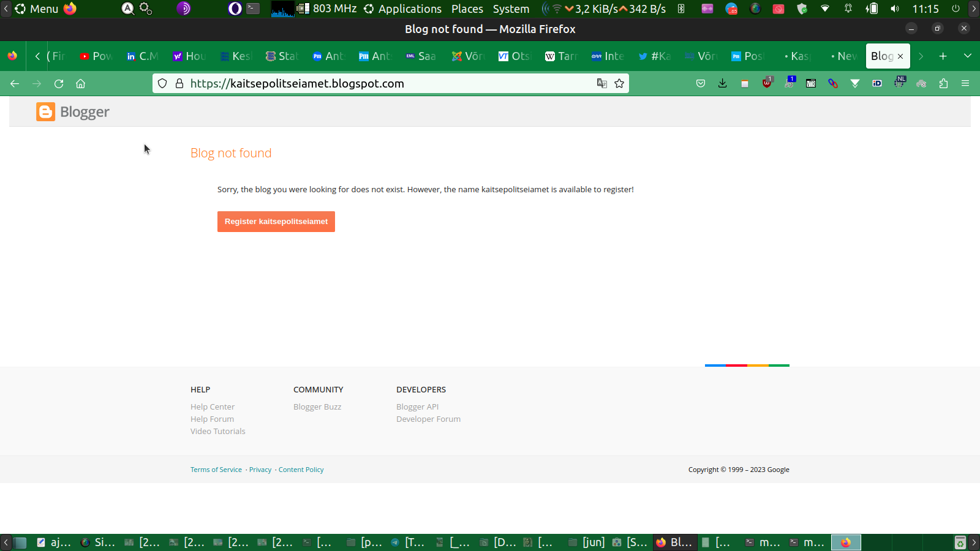Launch Firefox from the top panel
Viewport: 980px width, 551px height.
70,9
